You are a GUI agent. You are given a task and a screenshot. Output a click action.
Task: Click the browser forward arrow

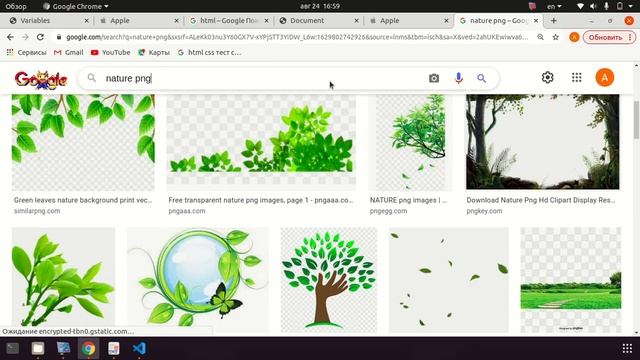[25, 37]
